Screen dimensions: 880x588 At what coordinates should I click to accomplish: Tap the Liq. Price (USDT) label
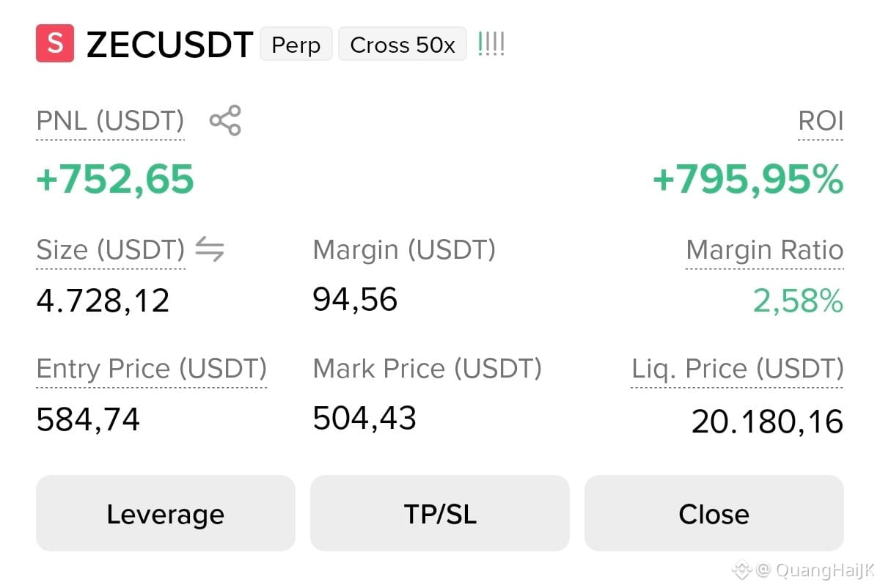(x=738, y=369)
